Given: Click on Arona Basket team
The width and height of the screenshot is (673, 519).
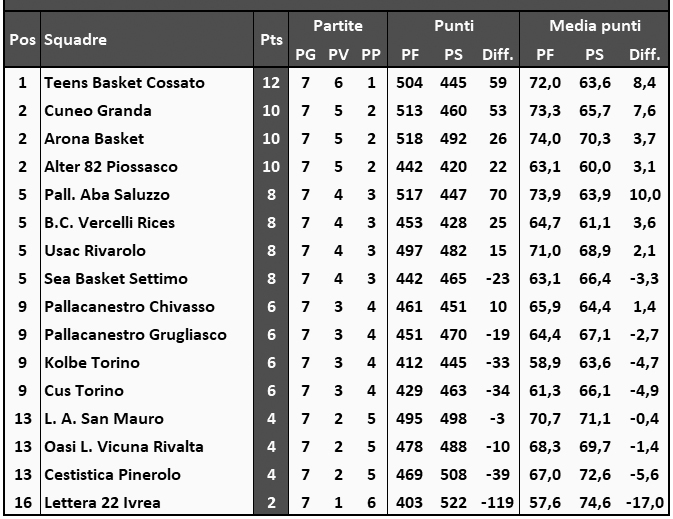Looking at the screenshot, I should click(x=94, y=139).
